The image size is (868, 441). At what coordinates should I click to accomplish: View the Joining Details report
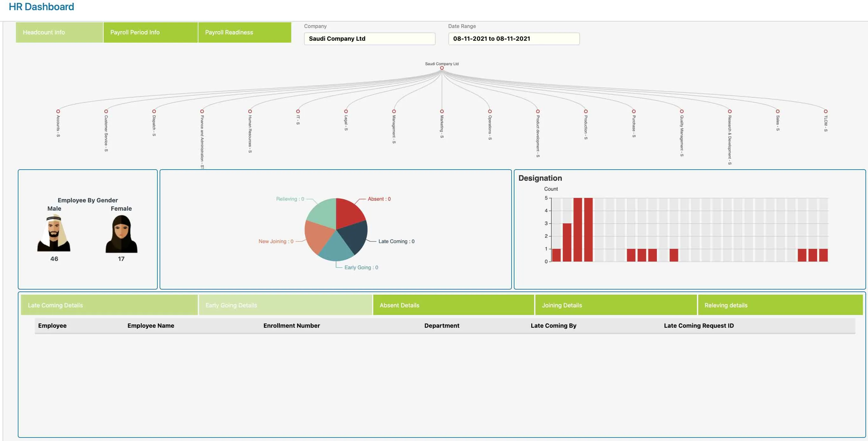tap(616, 305)
